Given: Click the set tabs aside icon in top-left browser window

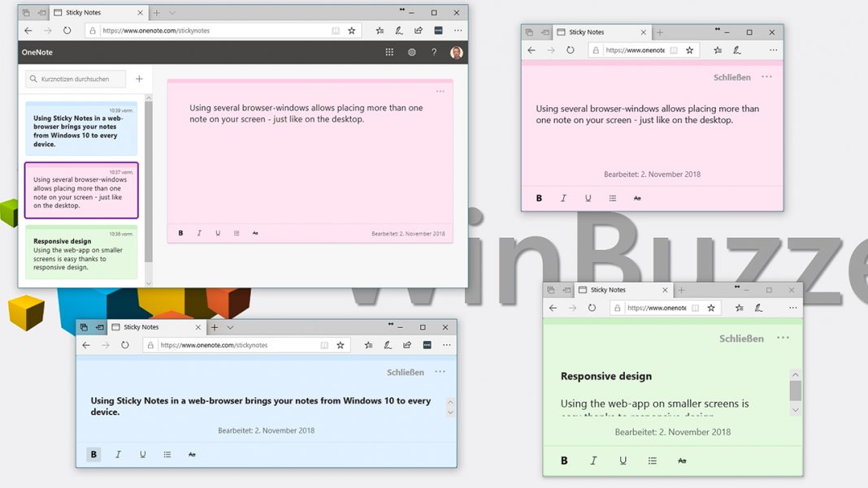Looking at the screenshot, I should 41,13.
